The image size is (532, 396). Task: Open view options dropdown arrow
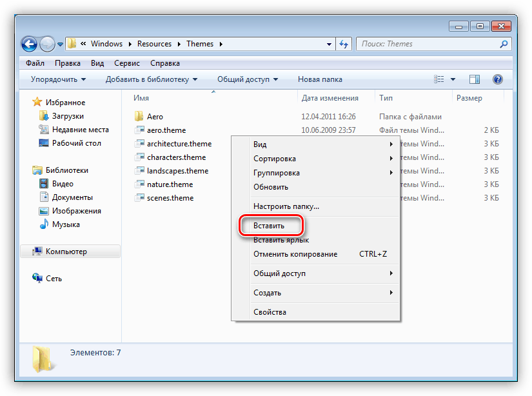coord(453,79)
